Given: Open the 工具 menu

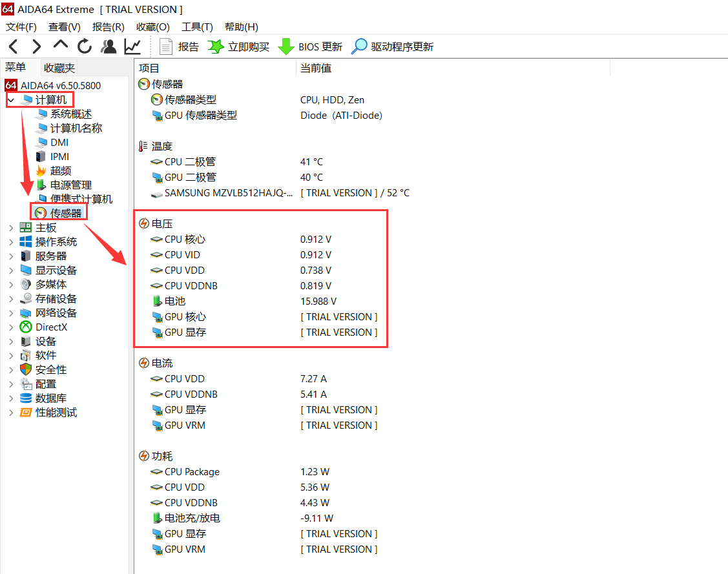Looking at the screenshot, I should click(196, 26).
